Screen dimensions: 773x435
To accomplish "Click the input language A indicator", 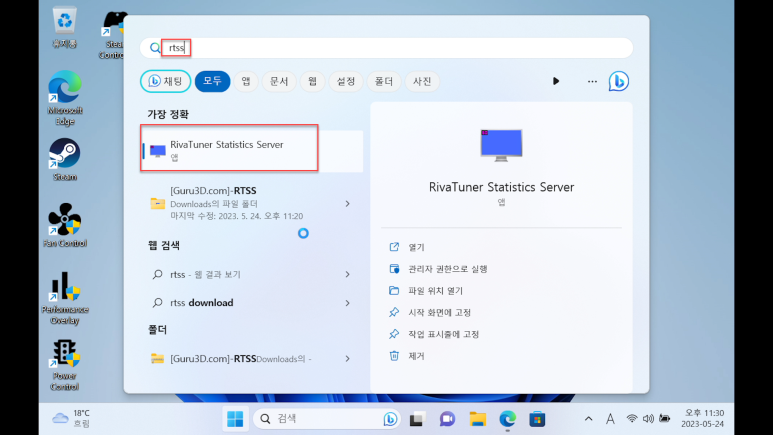I will tap(610, 419).
